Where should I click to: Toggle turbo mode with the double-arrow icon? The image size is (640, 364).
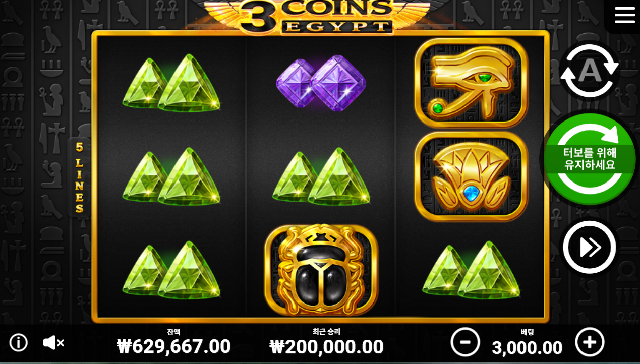point(589,247)
